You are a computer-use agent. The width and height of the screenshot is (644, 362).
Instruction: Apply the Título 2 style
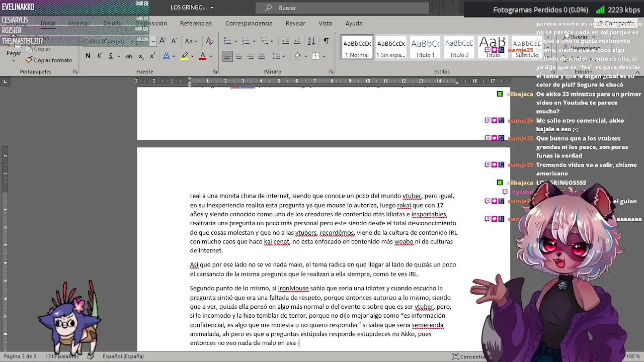[459, 47]
